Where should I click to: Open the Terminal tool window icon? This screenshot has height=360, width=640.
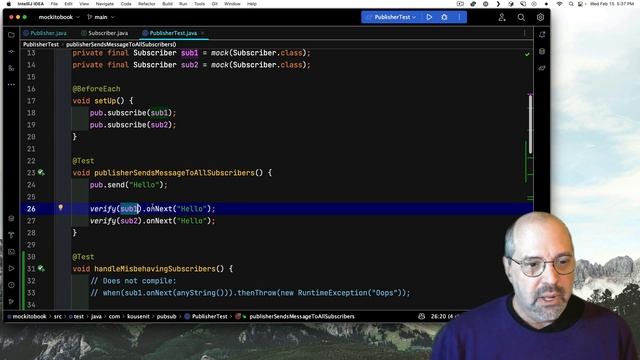point(11,252)
